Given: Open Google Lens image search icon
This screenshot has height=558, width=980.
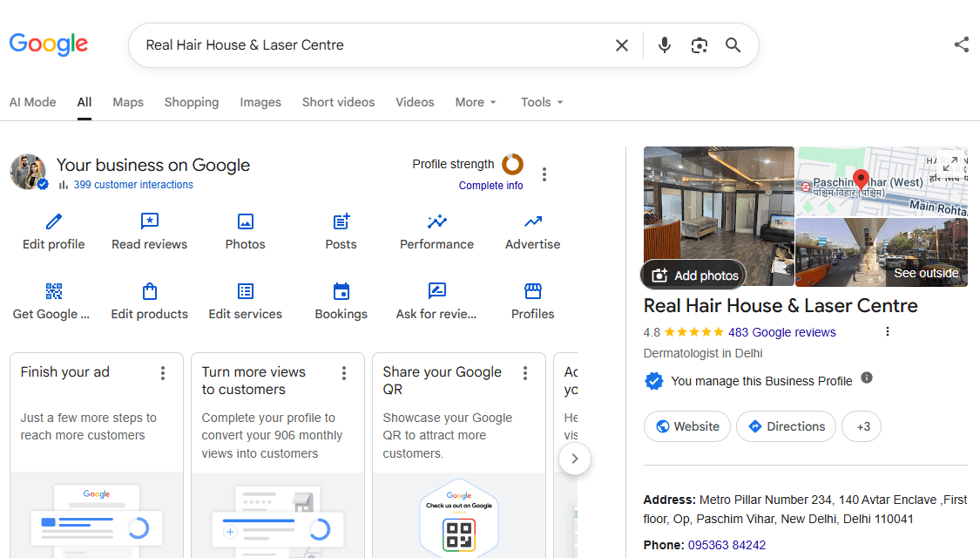Looking at the screenshot, I should tap(699, 45).
